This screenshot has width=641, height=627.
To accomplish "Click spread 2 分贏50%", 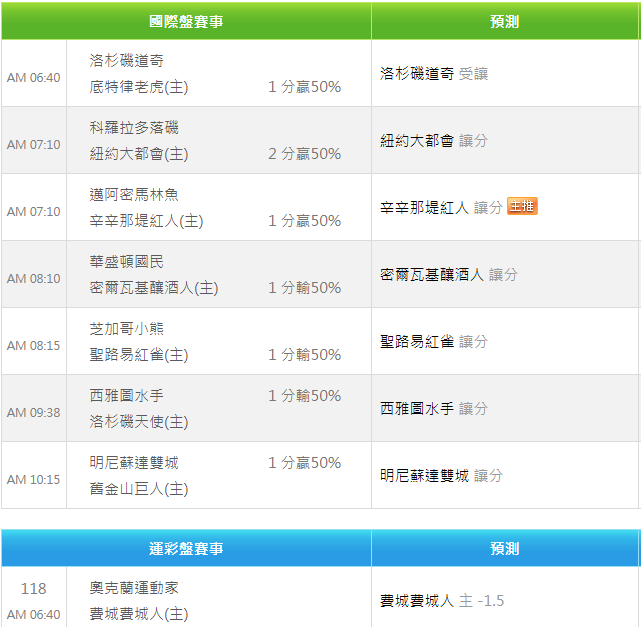I will pos(305,154).
